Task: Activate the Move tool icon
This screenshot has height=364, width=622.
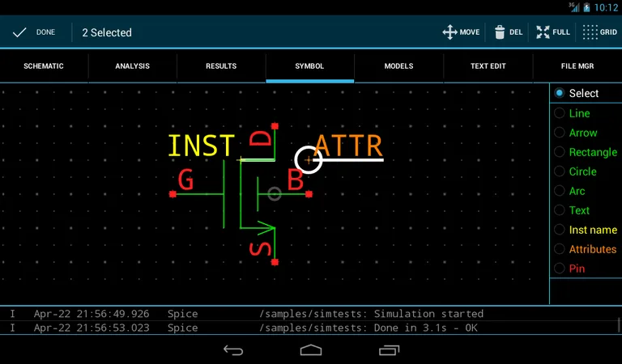Action: [x=449, y=32]
